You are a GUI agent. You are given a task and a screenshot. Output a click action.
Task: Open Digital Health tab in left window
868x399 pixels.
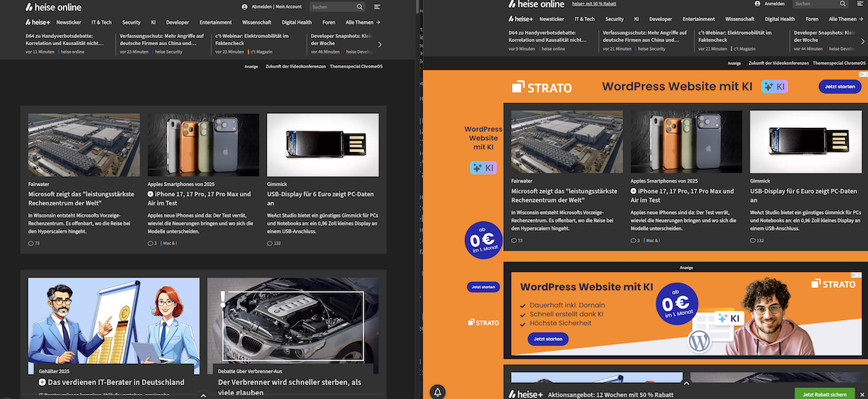point(297,22)
